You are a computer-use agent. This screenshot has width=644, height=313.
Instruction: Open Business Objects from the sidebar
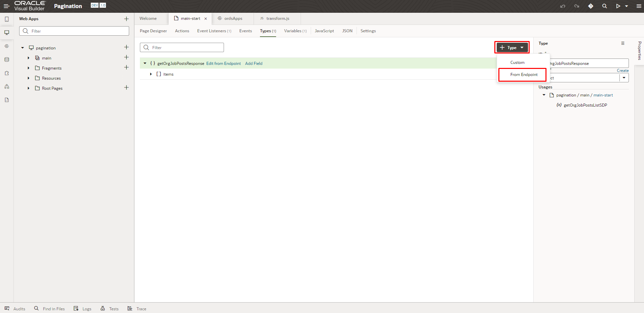click(7, 60)
